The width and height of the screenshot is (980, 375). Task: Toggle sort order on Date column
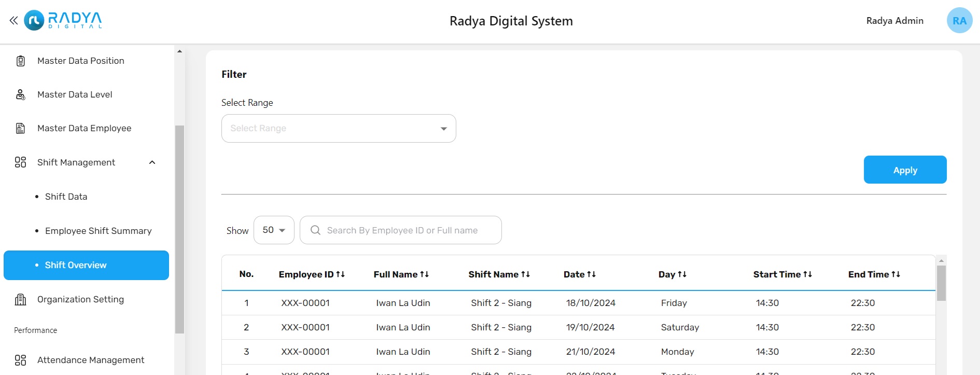pyautogui.click(x=591, y=274)
